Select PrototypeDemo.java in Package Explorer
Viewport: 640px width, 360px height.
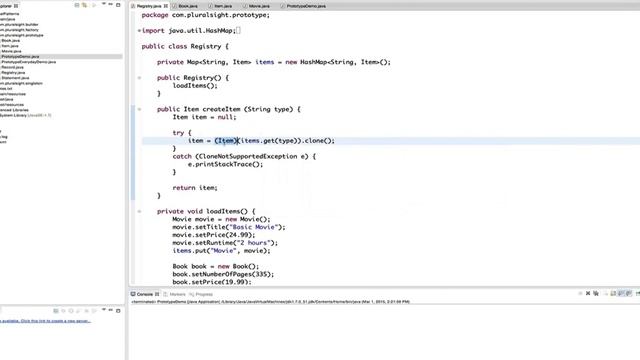click(20, 56)
